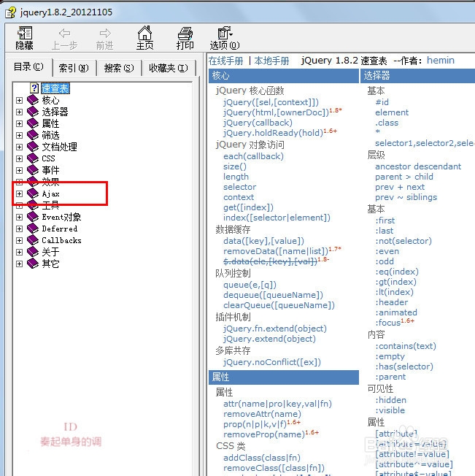475x476 pixels.
Task: Open each(callback) link
Action: click(x=254, y=156)
